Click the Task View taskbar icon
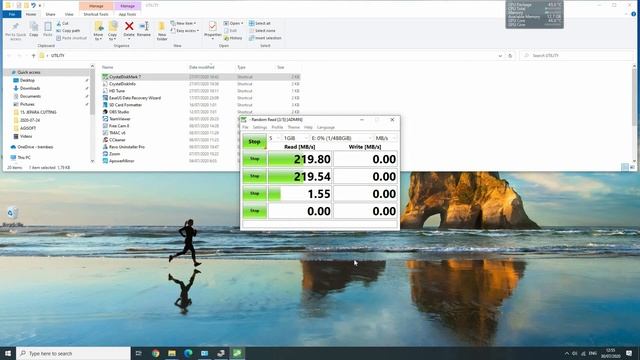Viewport: 640px width, 360px height. [139, 353]
